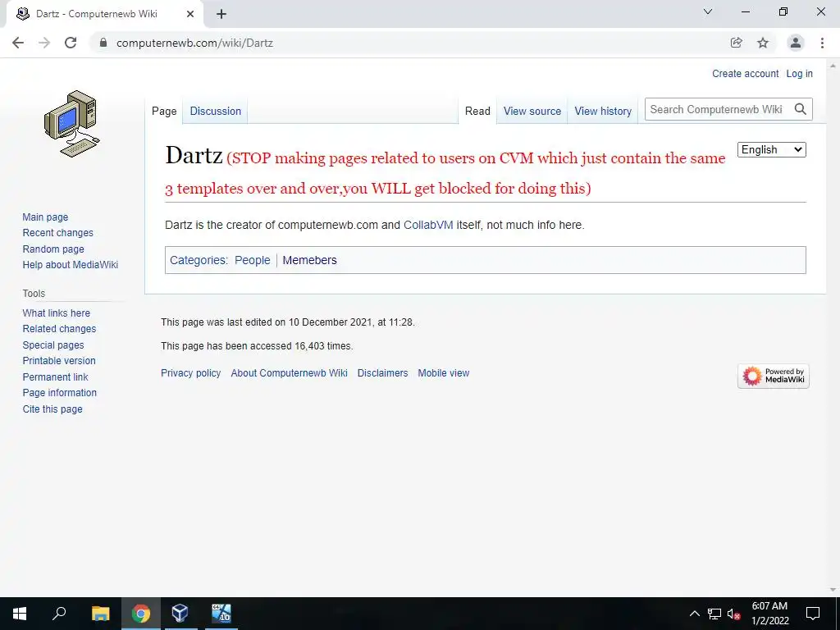The image size is (840, 630).
Task: Click Cite this page
Action: pyautogui.click(x=52, y=409)
